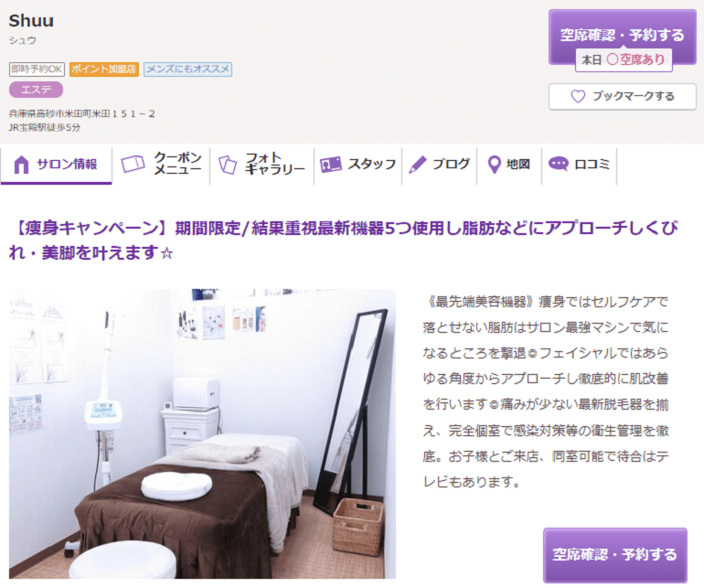Image resolution: width=704 pixels, height=588 pixels.
Task: Switch to the スタッフ tab
Action: [357, 165]
